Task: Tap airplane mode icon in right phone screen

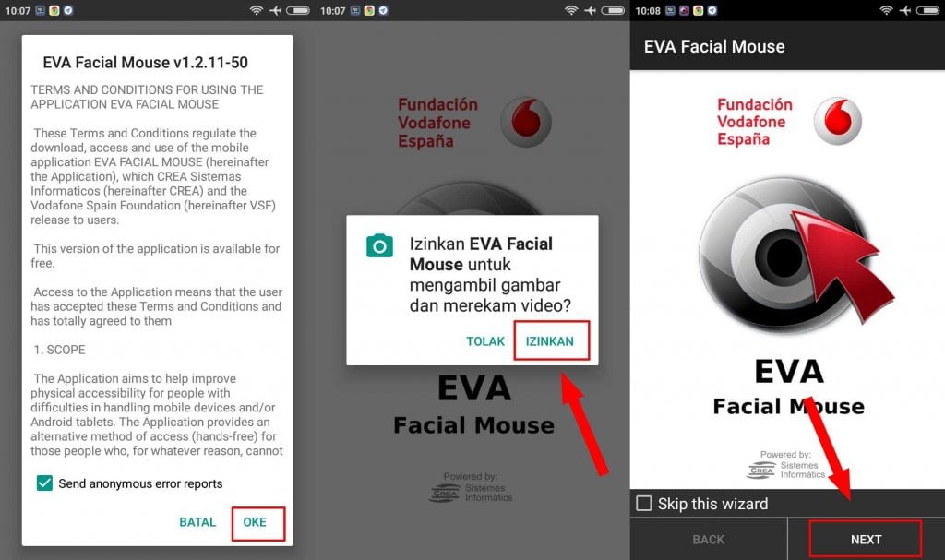Action: pyautogui.click(x=905, y=10)
